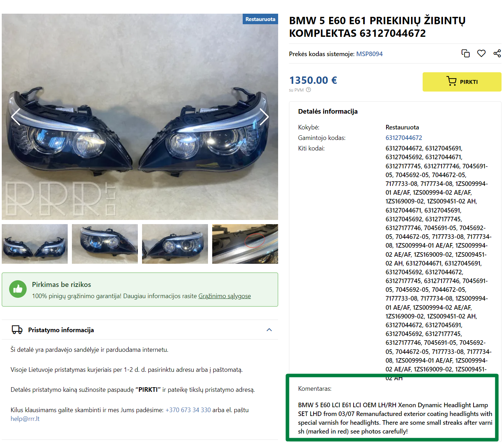The height and width of the screenshot is (443, 504).
Task: Select the second thumbnail of single headlight
Action: pyautogui.click(x=105, y=244)
